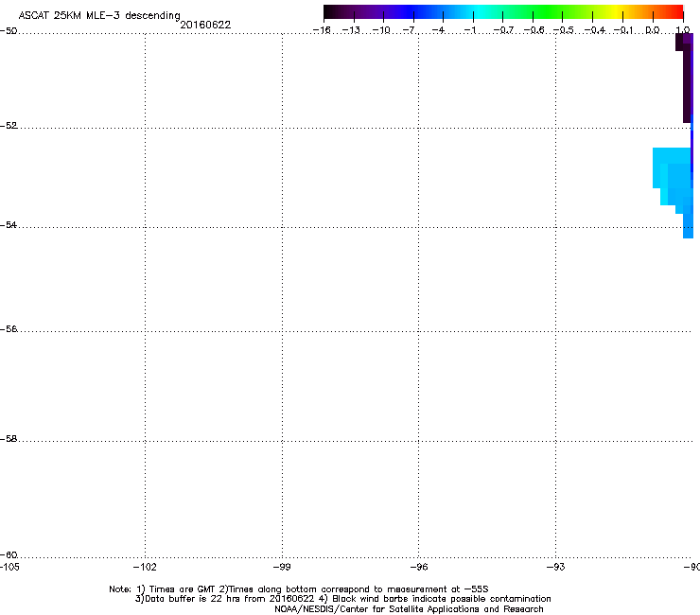The height and width of the screenshot is (615, 700).
Task: Click the -4 label on the color scale
Action: pyautogui.click(x=439, y=30)
